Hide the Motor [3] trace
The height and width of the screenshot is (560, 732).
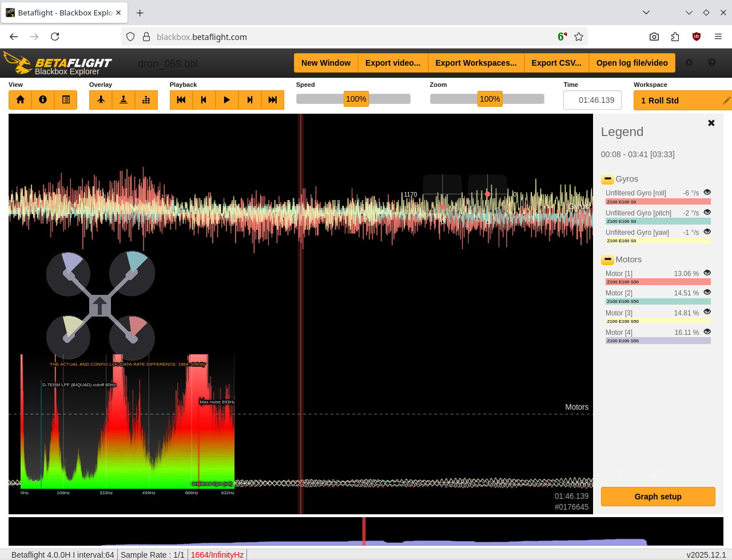tap(707, 312)
